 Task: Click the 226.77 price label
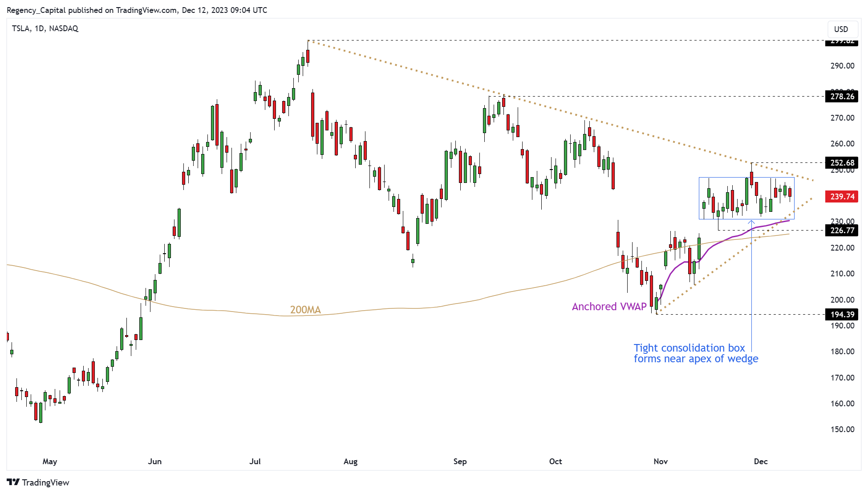click(841, 230)
